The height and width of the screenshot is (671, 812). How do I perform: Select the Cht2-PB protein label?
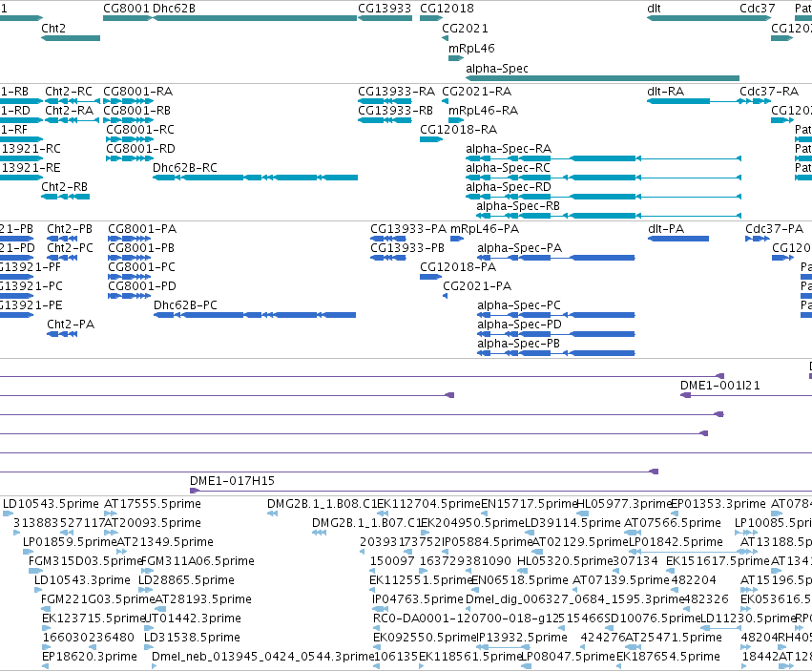[x=70, y=229]
